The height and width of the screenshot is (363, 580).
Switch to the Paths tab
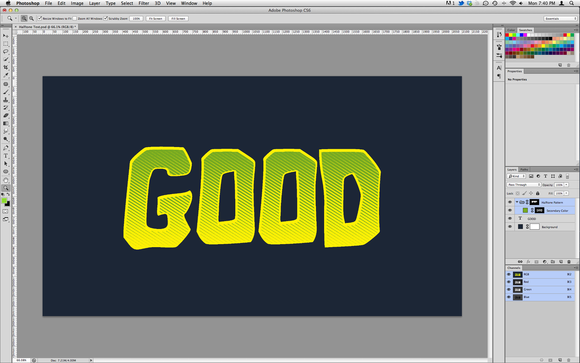coord(524,169)
